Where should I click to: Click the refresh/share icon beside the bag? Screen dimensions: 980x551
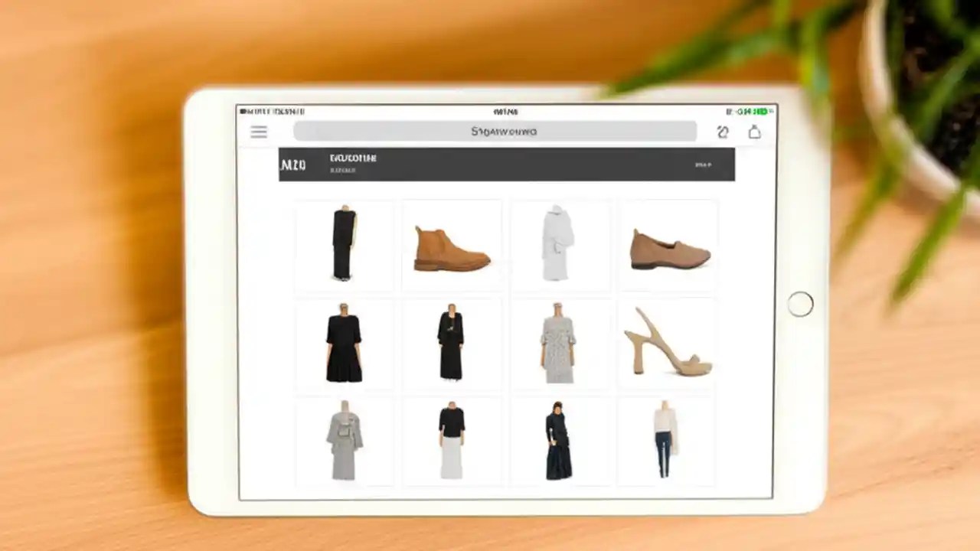(x=723, y=132)
